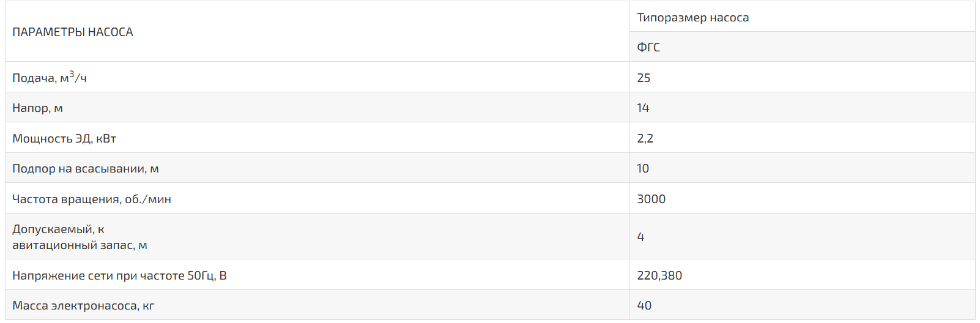
Task: Click the head value 14
Action: click(x=643, y=108)
